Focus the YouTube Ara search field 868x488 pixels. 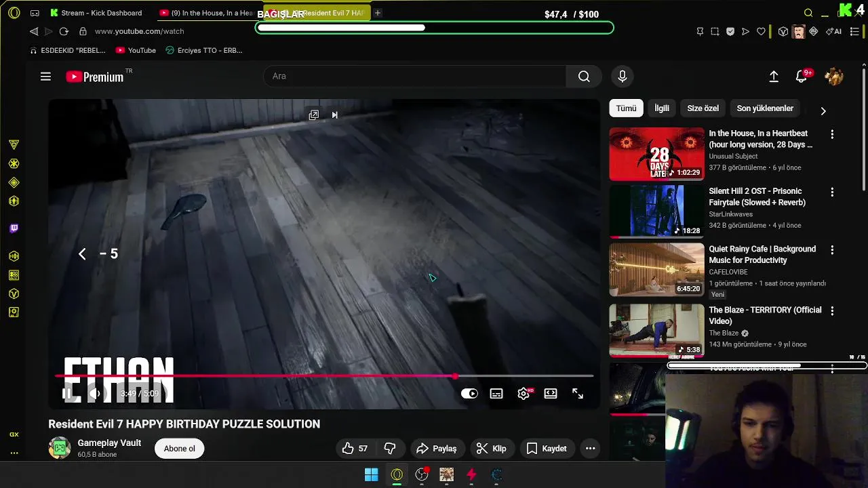click(x=414, y=77)
